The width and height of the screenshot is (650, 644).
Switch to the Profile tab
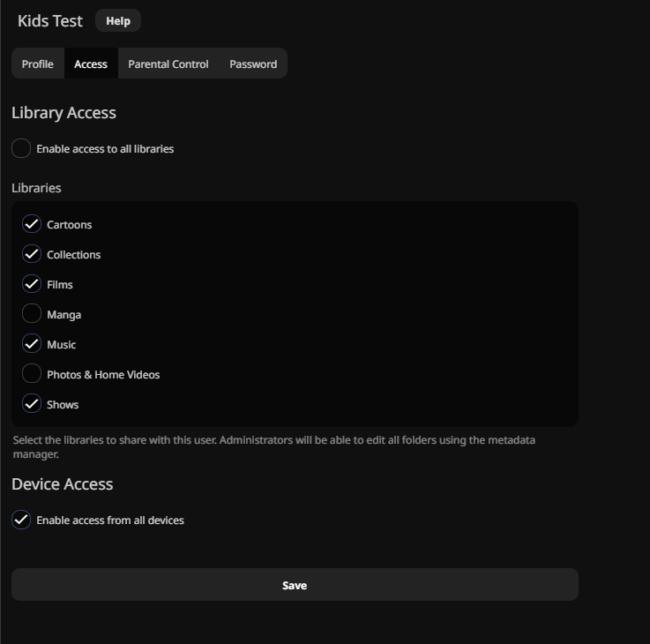[38, 64]
